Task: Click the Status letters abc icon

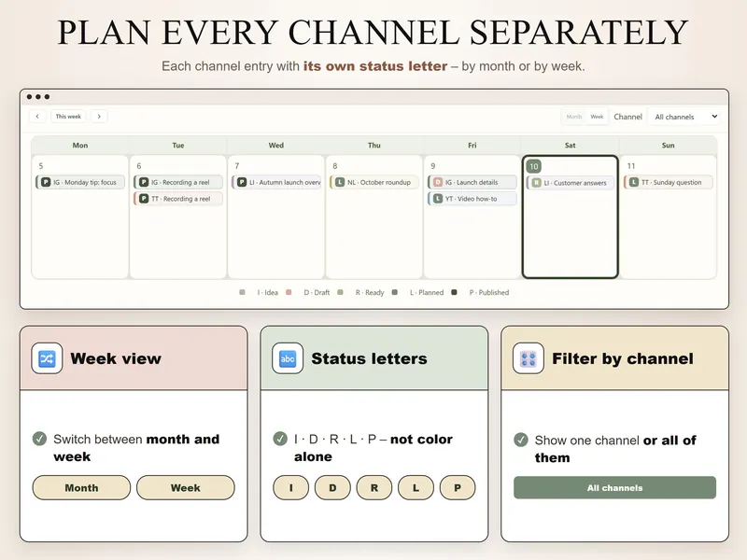Action: tap(288, 358)
